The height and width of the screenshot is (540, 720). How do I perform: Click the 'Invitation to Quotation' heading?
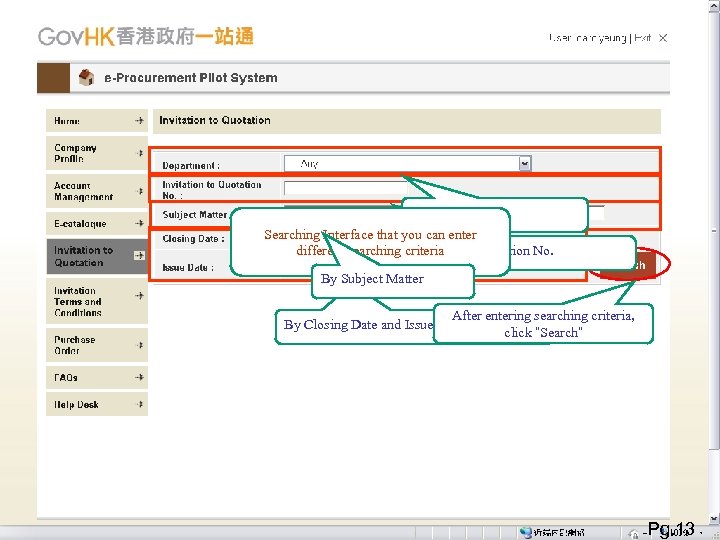click(214, 120)
